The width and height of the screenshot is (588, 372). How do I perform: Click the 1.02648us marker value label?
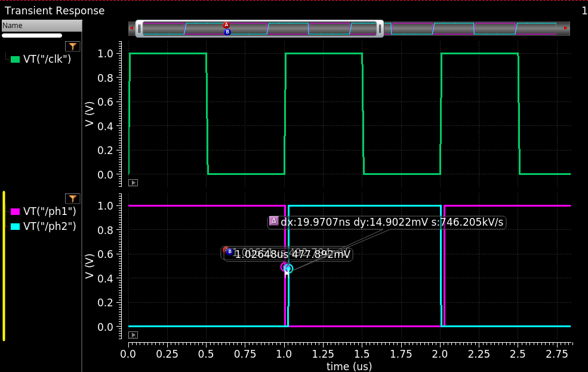[292, 254]
